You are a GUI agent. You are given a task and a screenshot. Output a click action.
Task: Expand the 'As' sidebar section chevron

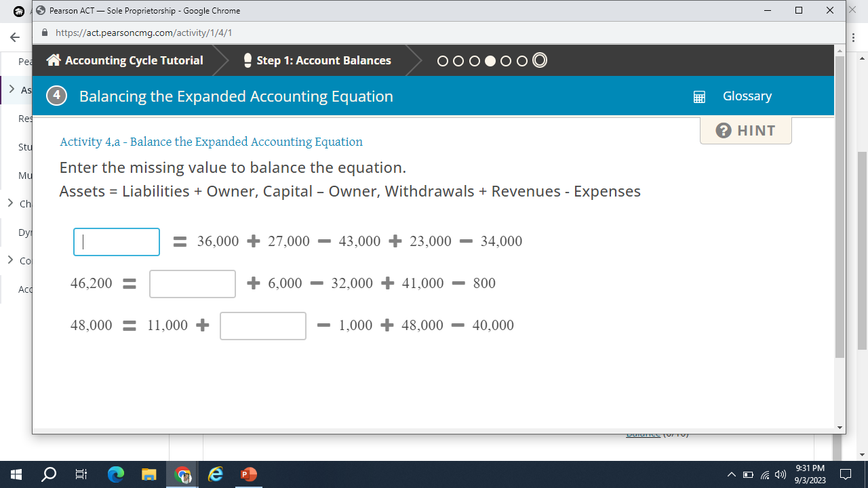(x=12, y=89)
